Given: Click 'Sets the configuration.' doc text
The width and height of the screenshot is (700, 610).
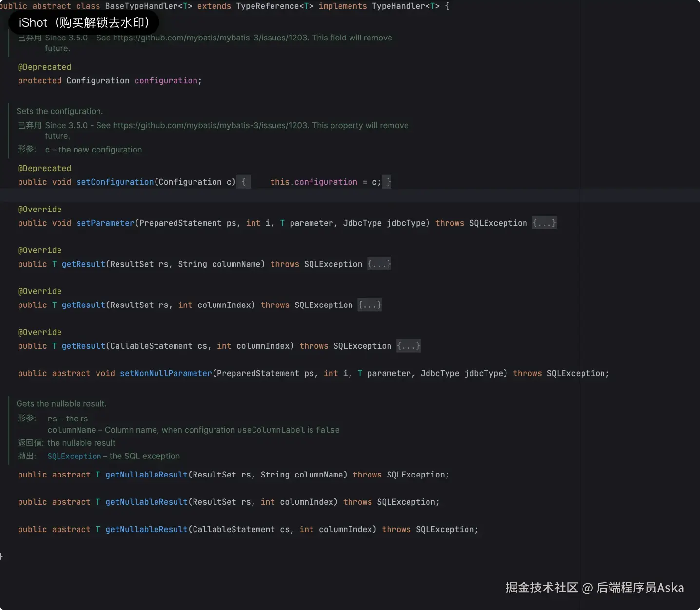Looking at the screenshot, I should [x=59, y=111].
